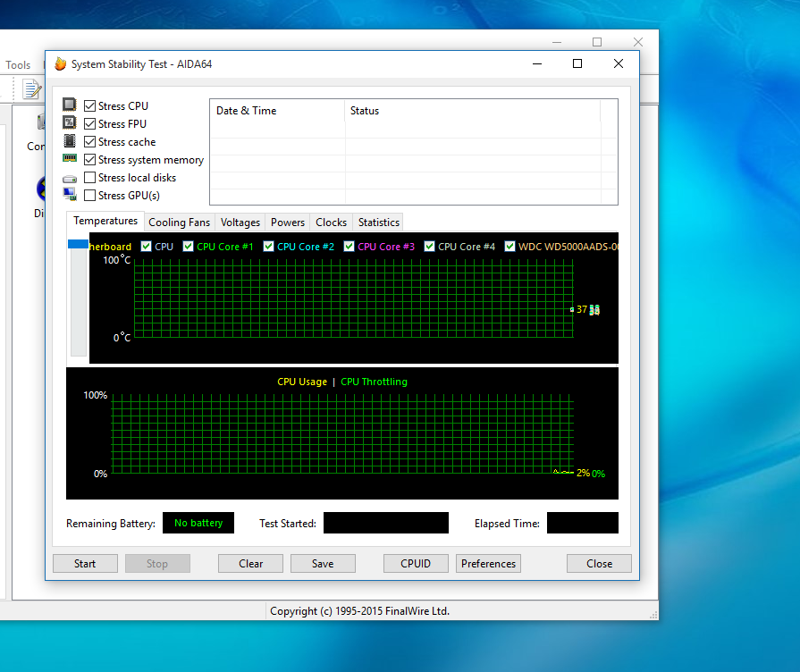This screenshot has height=672, width=800.
Task: Toggle the Stress FPU checkbox
Action: click(89, 123)
